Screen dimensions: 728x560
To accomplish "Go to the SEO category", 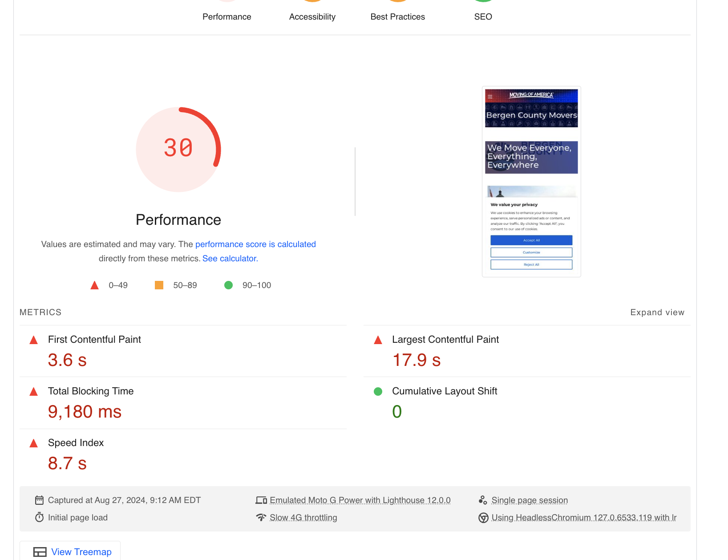I will (x=483, y=16).
